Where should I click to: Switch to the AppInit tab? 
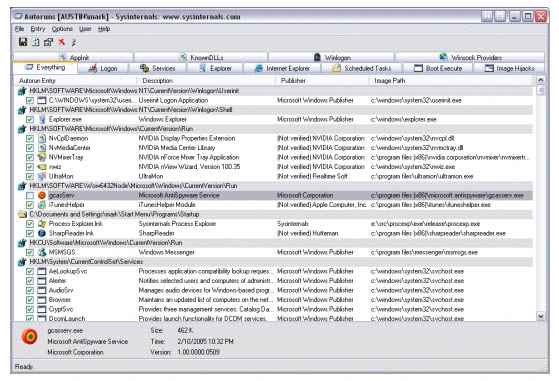(73, 57)
